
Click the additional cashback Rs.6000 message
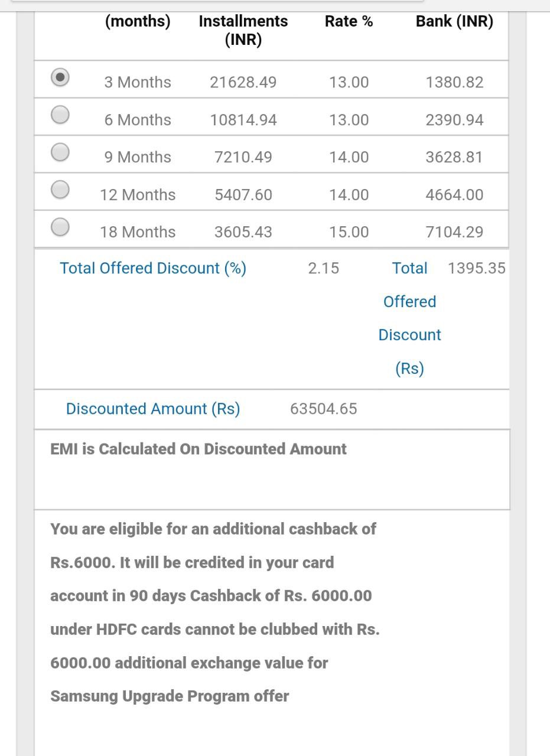click(x=215, y=612)
